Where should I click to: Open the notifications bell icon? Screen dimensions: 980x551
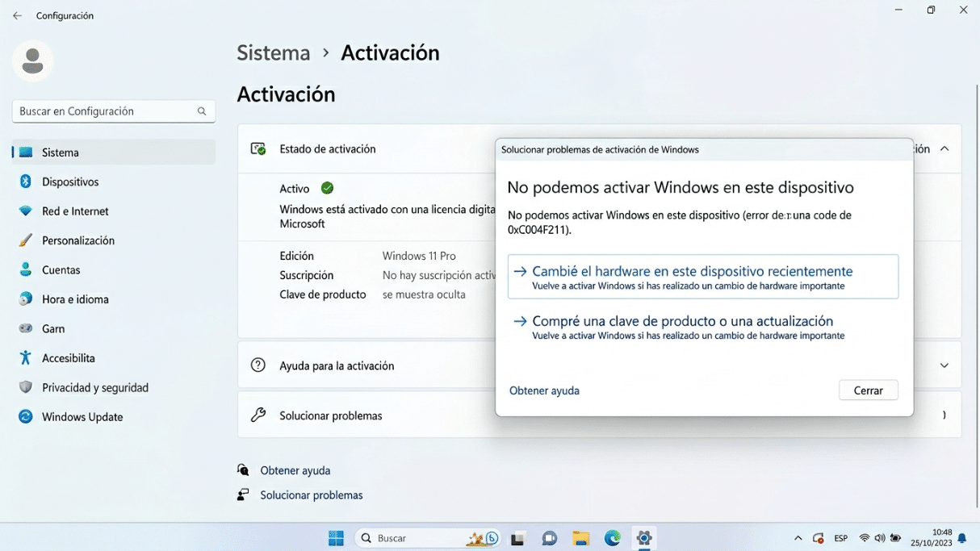[962, 538]
